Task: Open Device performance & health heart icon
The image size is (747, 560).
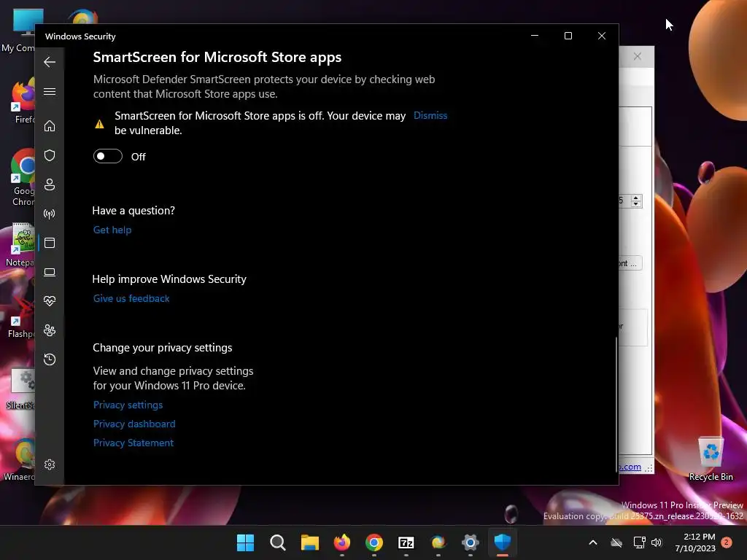Action: pos(50,301)
